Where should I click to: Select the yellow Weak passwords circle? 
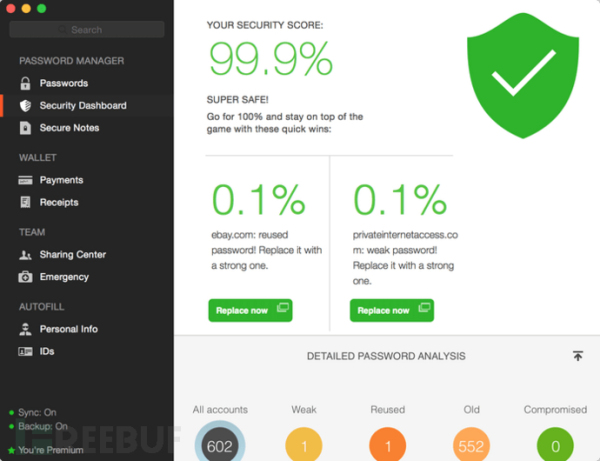(x=304, y=445)
